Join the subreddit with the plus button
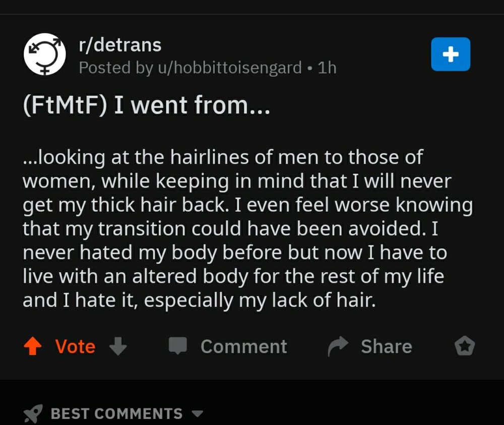This screenshot has height=425, width=504. coord(451,54)
